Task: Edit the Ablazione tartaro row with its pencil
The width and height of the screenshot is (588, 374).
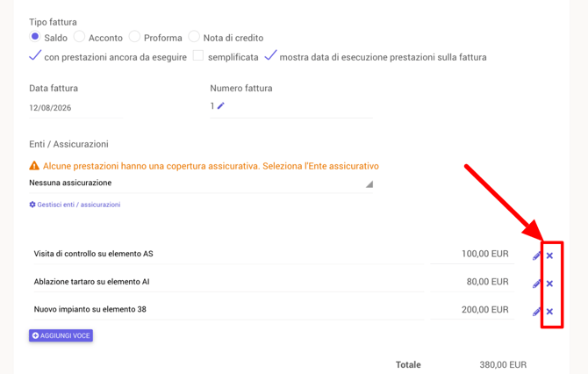Action: point(536,284)
